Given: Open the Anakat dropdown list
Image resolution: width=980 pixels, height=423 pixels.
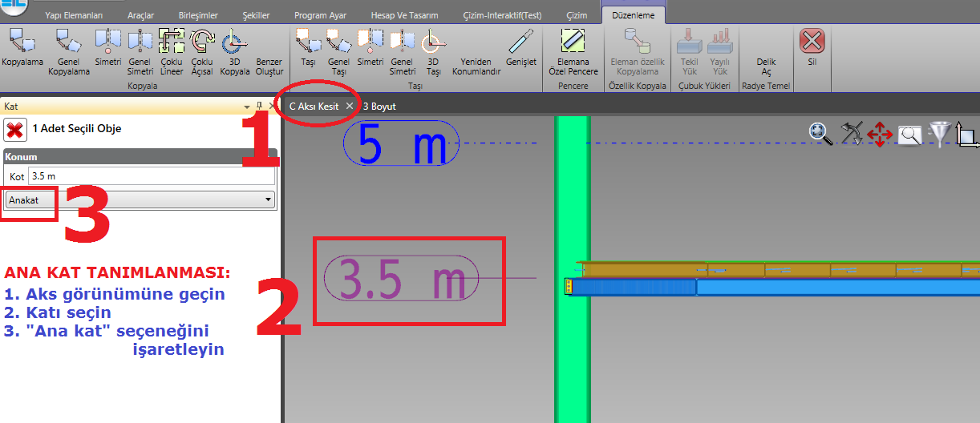Looking at the screenshot, I should point(140,200).
